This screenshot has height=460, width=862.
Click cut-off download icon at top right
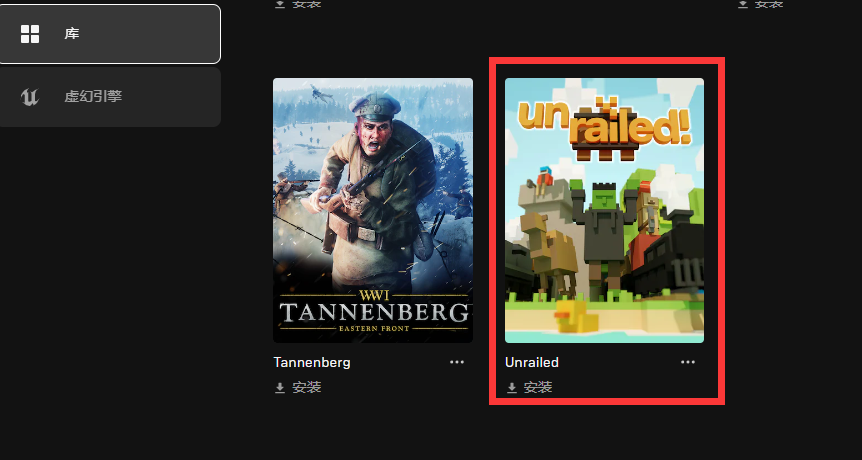point(743,4)
